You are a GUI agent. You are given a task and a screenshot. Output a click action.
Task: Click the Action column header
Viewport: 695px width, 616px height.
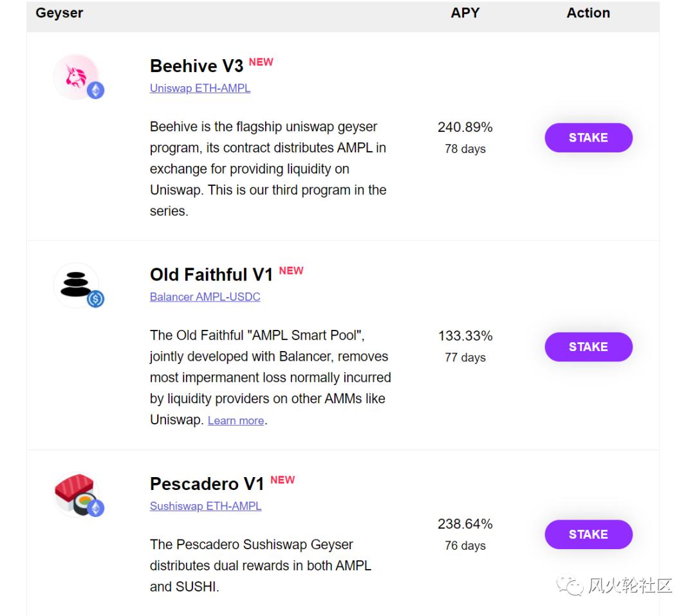(x=588, y=13)
